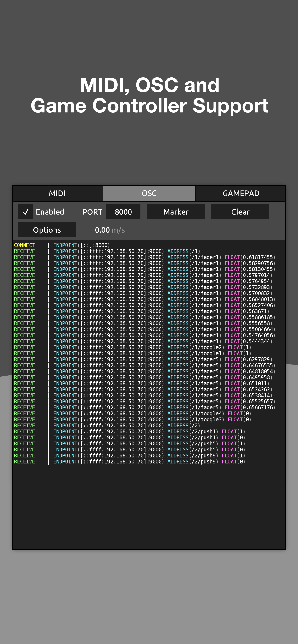Click FLOAT(0.6297829) value
This screenshot has height=644, width=298.
248,359
